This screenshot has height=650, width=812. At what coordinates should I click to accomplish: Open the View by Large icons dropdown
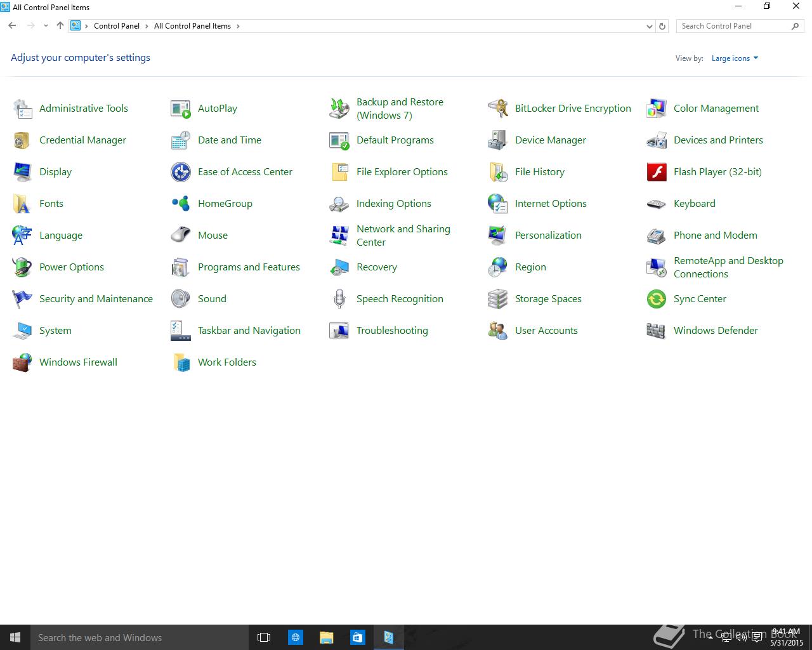tap(735, 58)
